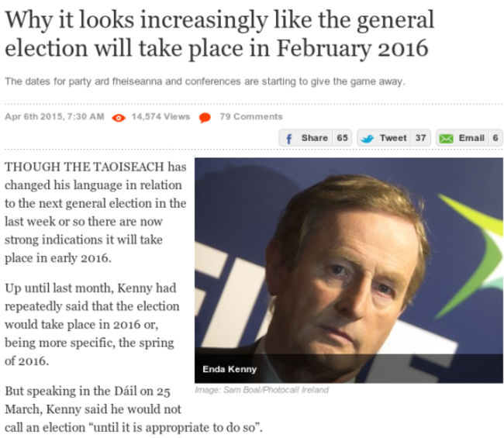Click the tweet count 37

click(x=420, y=138)
